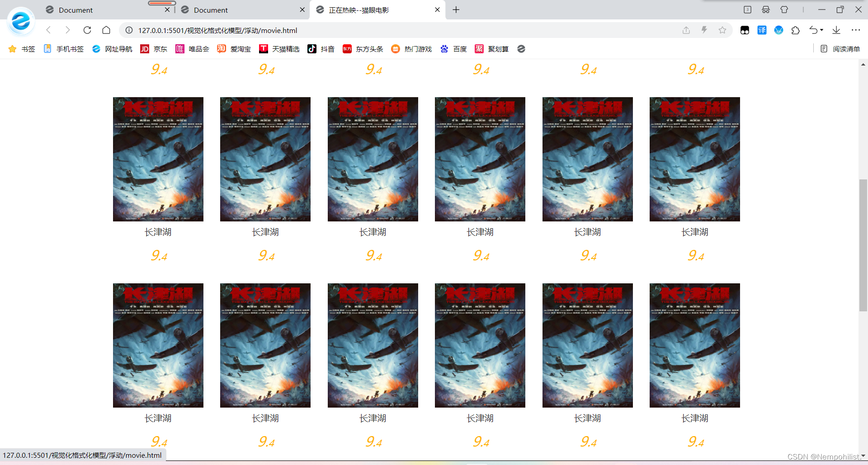Open the 唯品会 bookmark
Viewport: 868px width, 465px height.
pyautogui.click(x=192, y=49)
